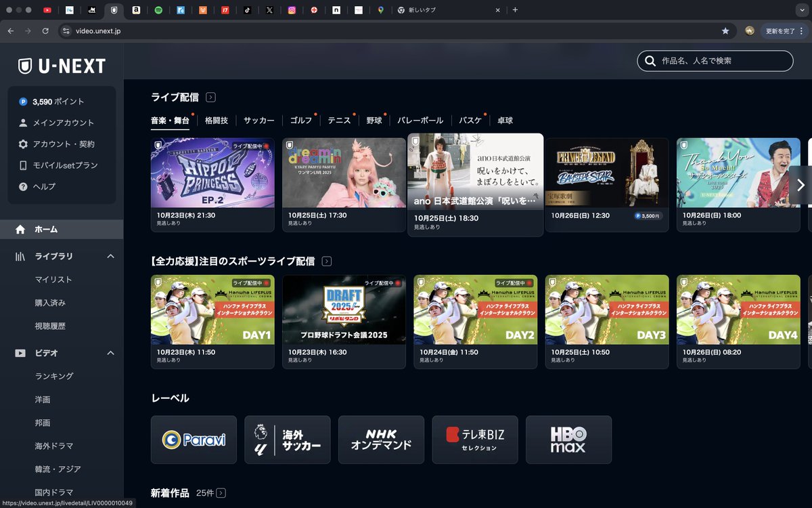The height and width of the screenshot is (508, 812).
Task: Open a new browser tab with plus
Action: (x=515, y=10)
